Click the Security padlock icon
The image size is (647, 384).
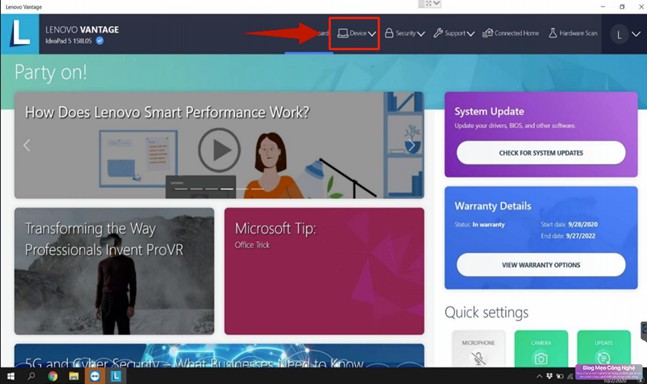tap(389, 33)
